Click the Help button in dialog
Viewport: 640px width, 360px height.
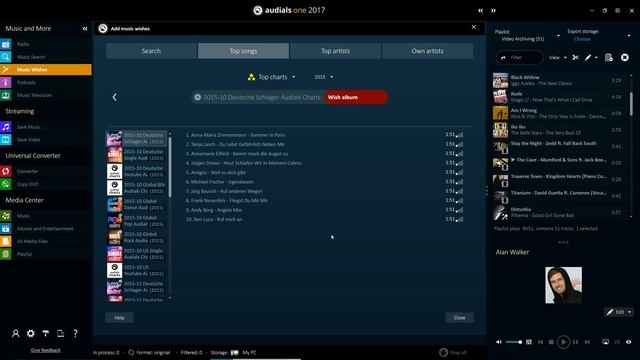pyautogui.click(x=119, y=318)
